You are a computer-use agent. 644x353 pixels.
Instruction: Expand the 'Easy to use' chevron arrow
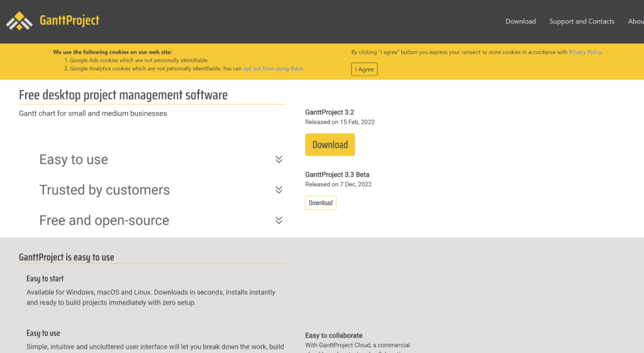[x=279, y=160]
